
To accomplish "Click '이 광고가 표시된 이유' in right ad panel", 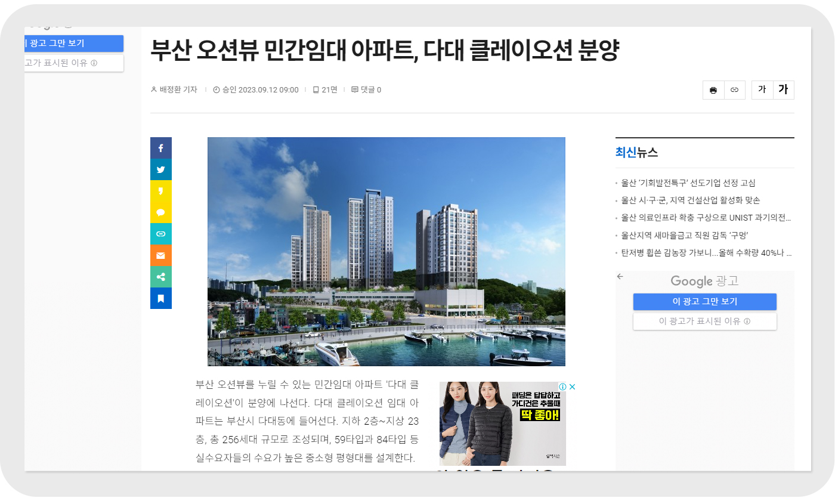I will click(705, 321).
